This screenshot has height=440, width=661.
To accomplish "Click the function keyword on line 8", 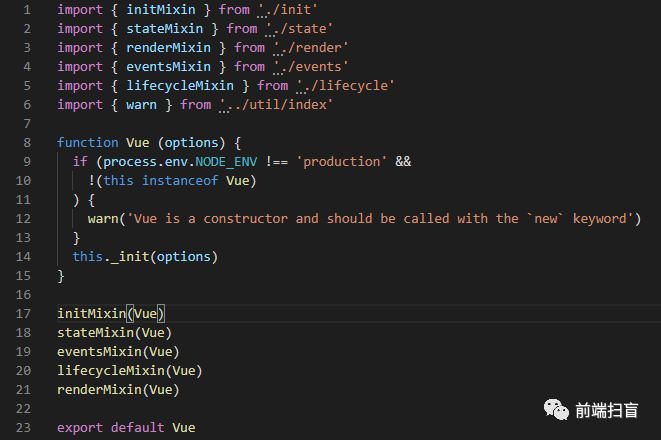I will 88,142.
